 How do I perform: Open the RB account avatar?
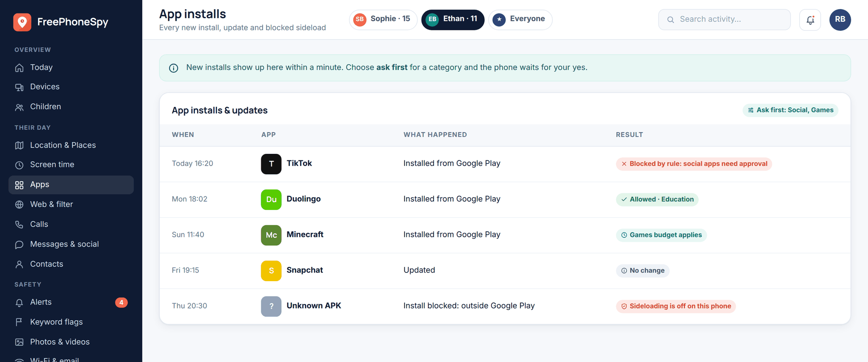pyautogui.click(x=840, y=20)
